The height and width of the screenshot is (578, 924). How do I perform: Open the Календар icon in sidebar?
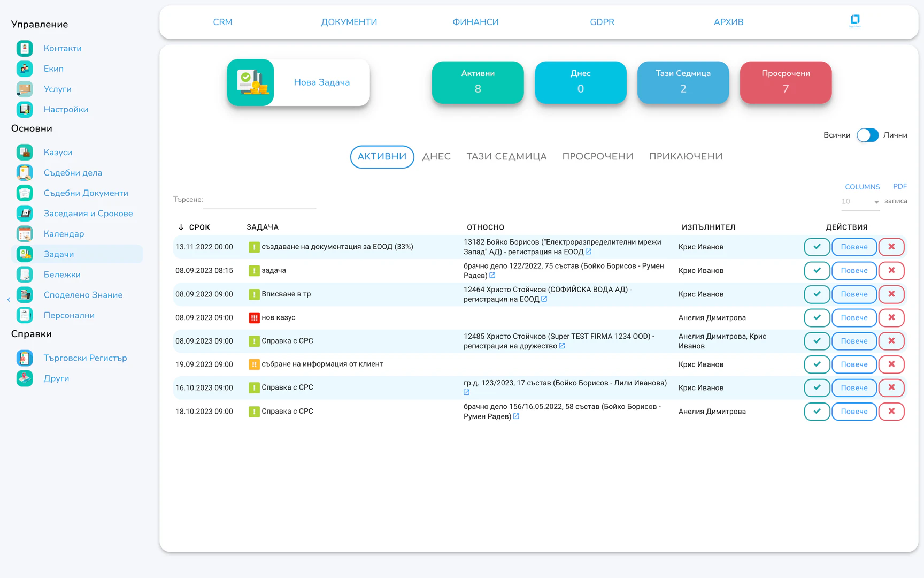tap(25, 234)
